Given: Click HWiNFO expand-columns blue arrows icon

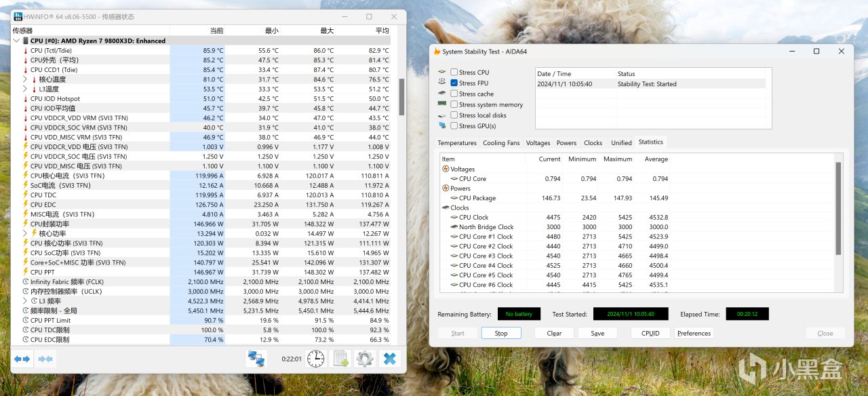Looking at the screenshot, I should [22, 359].
